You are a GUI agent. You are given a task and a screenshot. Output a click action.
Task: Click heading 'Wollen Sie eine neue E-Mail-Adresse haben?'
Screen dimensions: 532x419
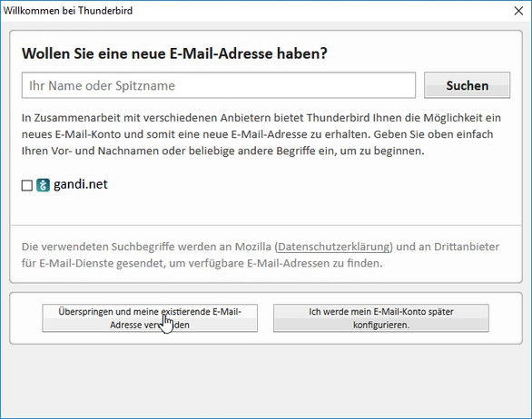tap(174, 54)
